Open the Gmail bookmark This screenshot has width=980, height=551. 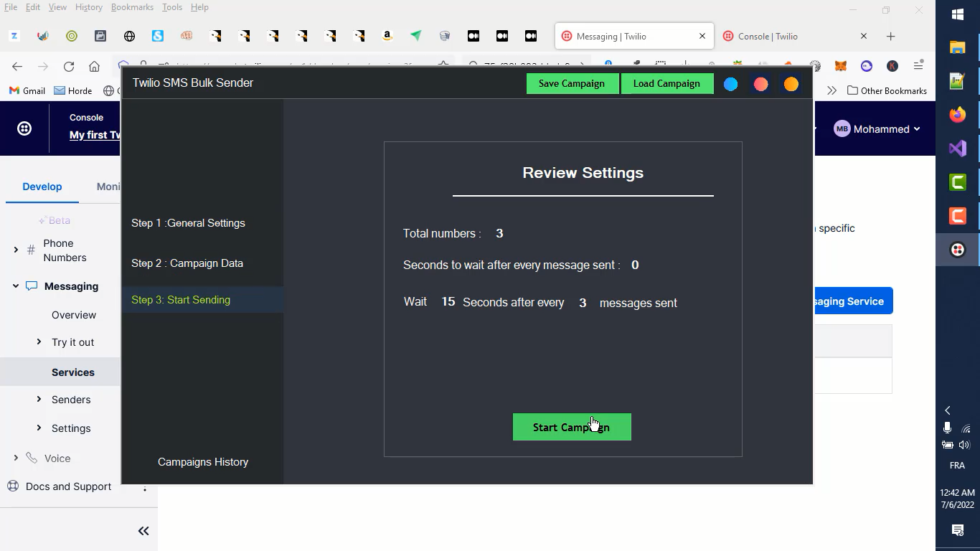point(27,91)
